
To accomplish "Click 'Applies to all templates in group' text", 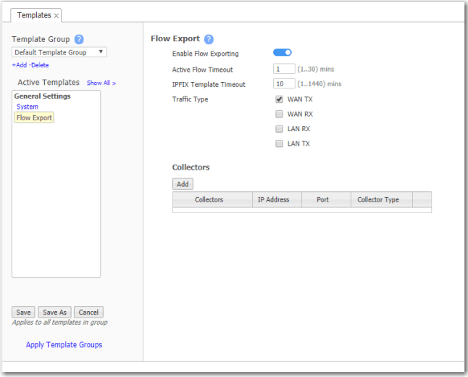I will pos(60,323).
